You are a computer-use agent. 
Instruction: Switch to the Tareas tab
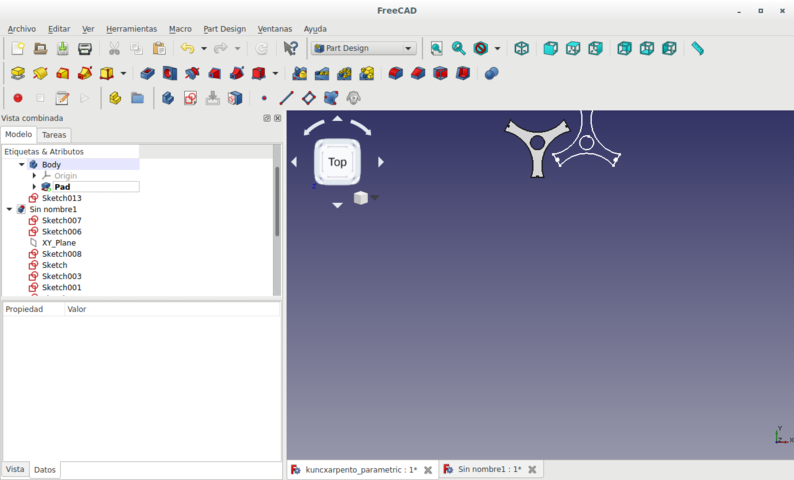pyautogui.click(x=54, y=135)
